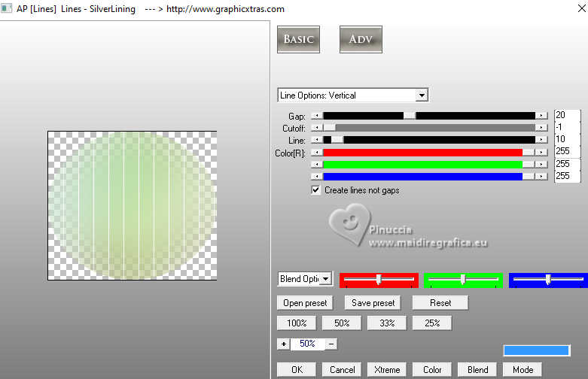Screen dimensions: 588x379
Task: Click the blue color swatch bar
Action: (536, 350)
